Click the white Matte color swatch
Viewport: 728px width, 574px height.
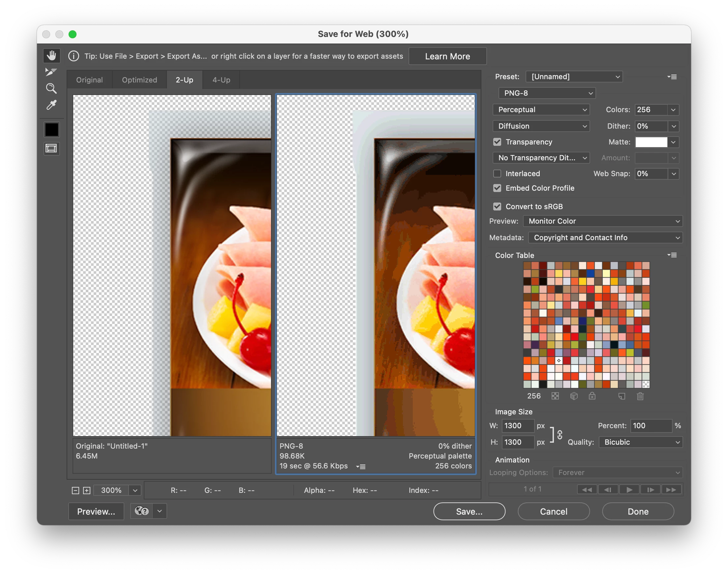pos(651,142)
